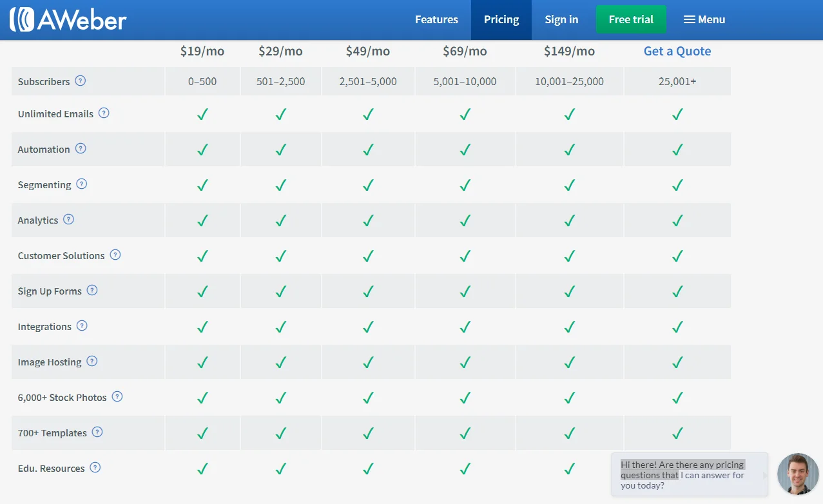The width and height of the screenshot is (823, 504).
Task: Click the help icon next to Subscribers
Action: pos(80,81)
